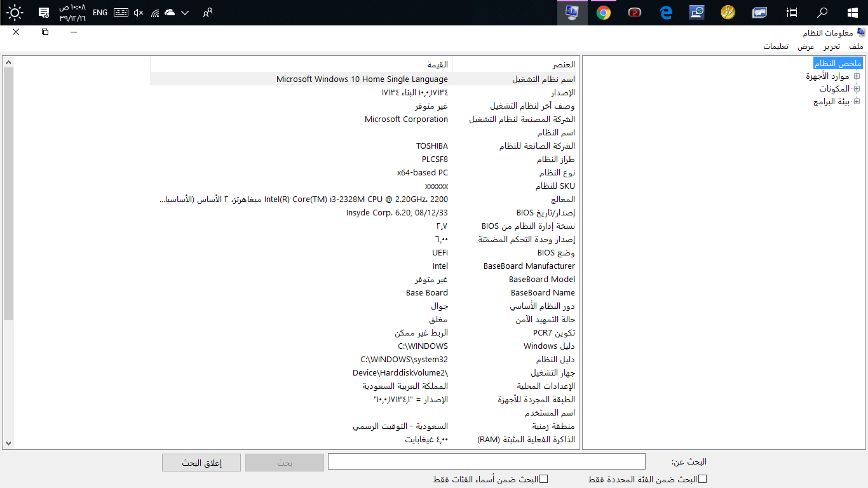Select ملخص النظام tree node
Viewport: 868px width, 488px height.
click(x=837, y=63)
